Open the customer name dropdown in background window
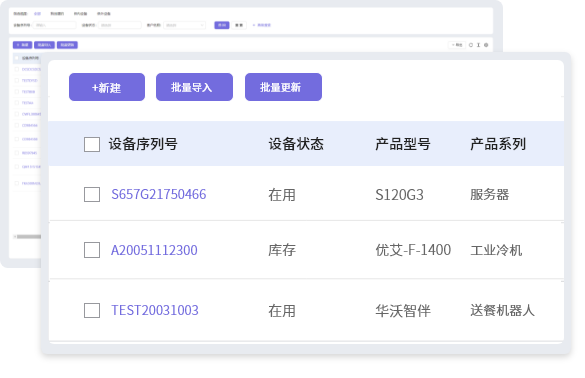 click(185, 25)
